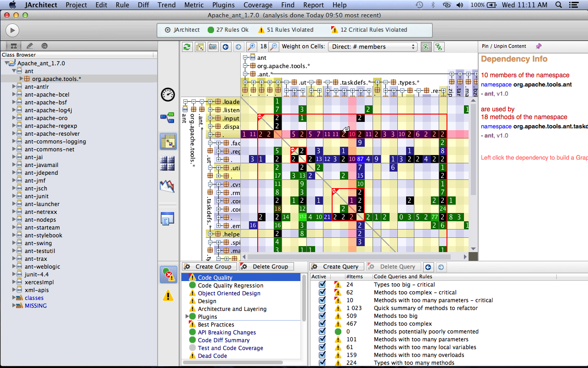Collapse the ant jar tree node
The width and height of the screenshot is (588, 368).
click(x=14, y=71)
